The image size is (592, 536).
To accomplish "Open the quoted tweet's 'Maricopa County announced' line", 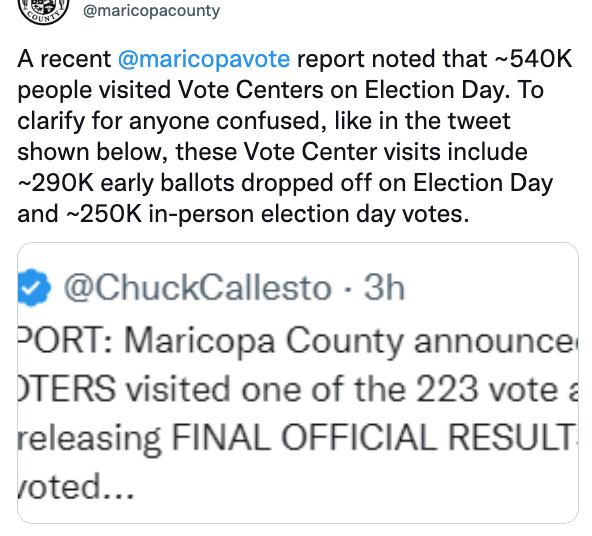I will click(x=298, y=342).
